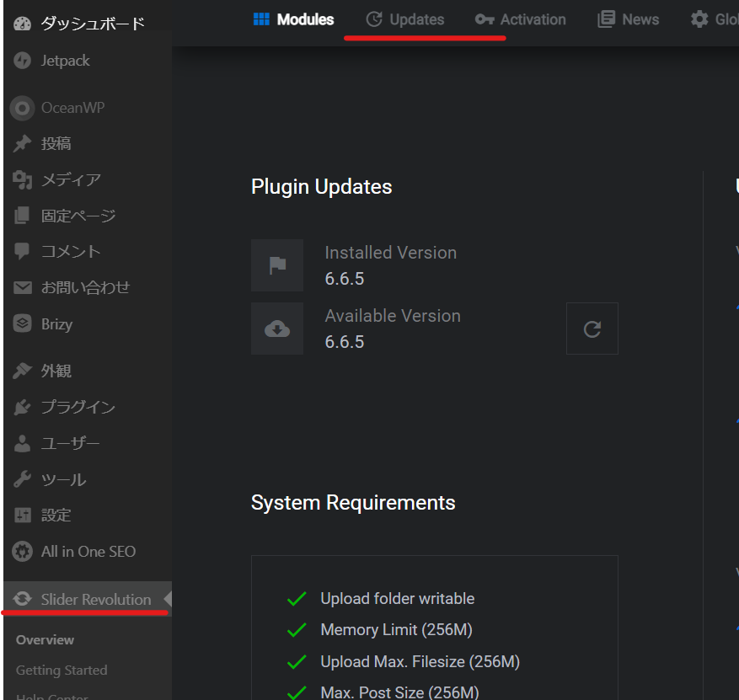739x700 pixels.
Task: Open the Brizy sidebar menu
Action: [56, 324]
